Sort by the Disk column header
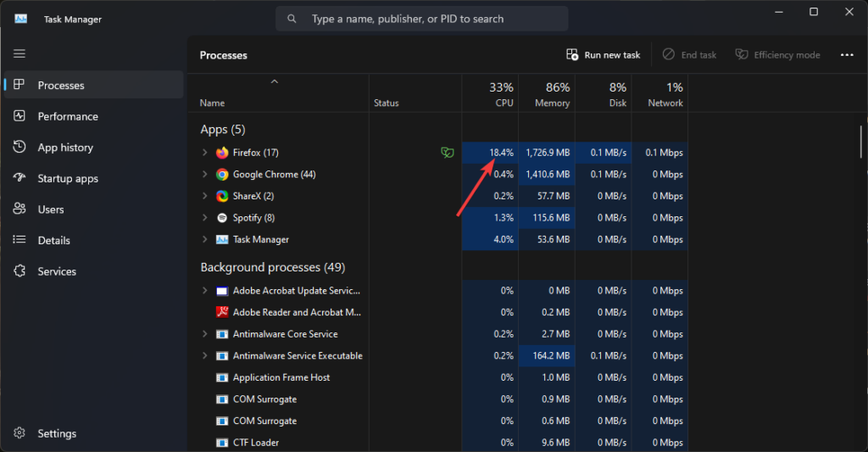This screenshot has height=452, width=868. (604, 93)
